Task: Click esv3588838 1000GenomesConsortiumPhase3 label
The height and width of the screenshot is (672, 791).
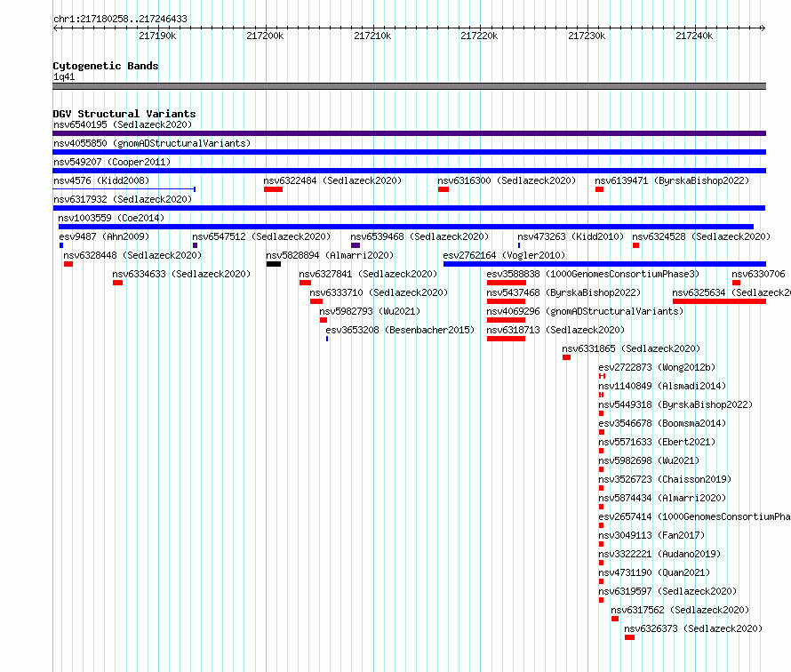Action: [594, 274]
